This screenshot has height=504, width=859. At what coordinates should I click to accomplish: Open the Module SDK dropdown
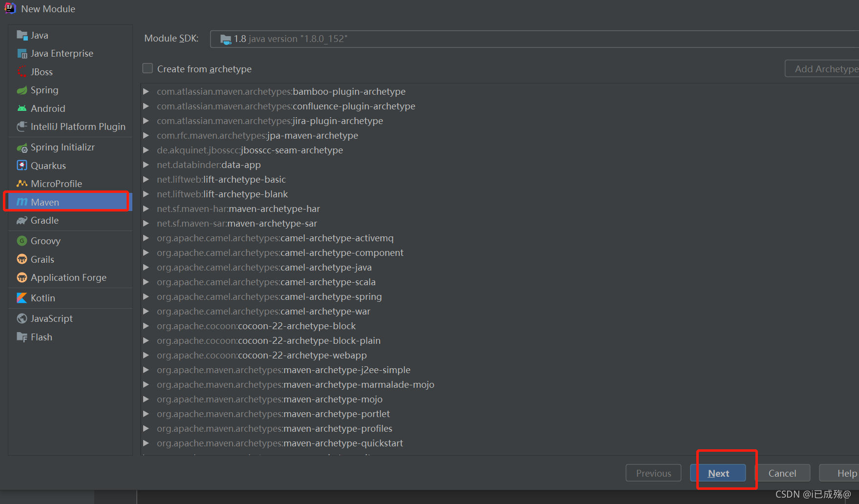tap(535, 39)
